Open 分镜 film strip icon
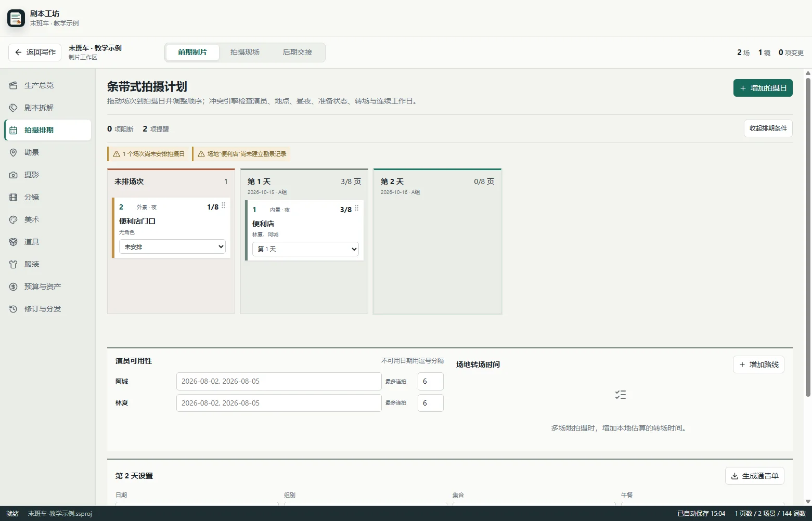Viewport: 812px width, 521px height. (14, 197)
